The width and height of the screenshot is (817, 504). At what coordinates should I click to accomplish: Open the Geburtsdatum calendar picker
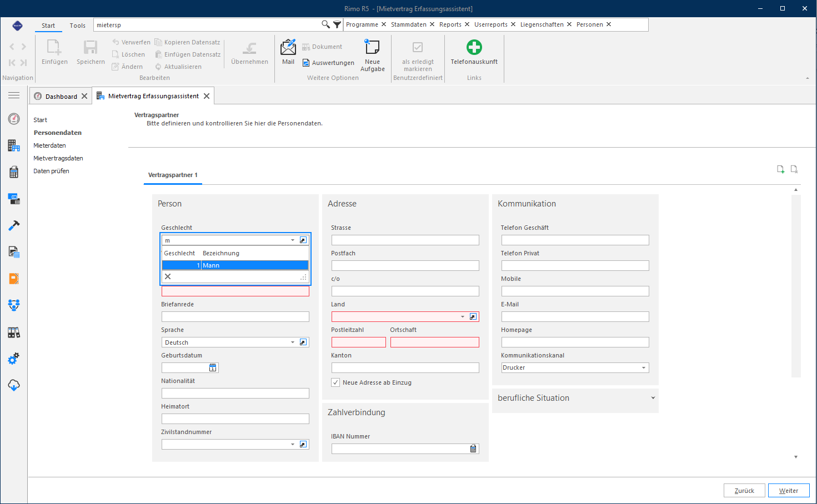213,367
